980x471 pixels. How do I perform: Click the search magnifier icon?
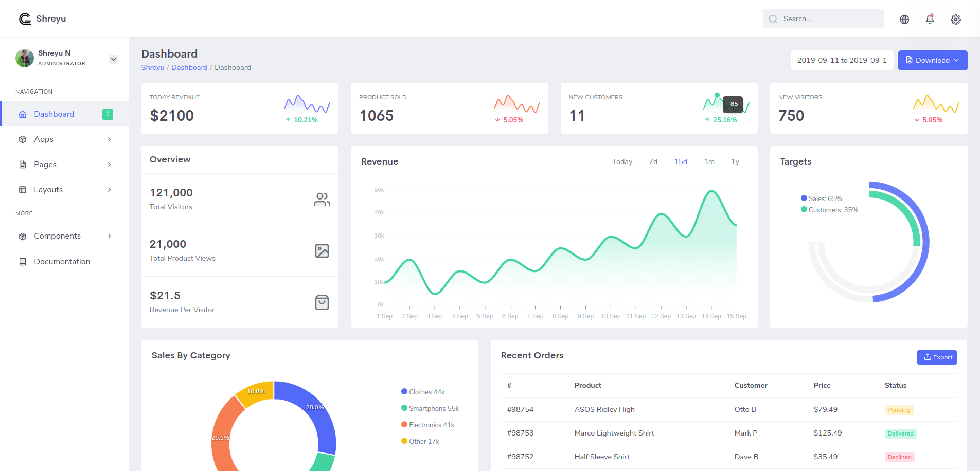773,19
